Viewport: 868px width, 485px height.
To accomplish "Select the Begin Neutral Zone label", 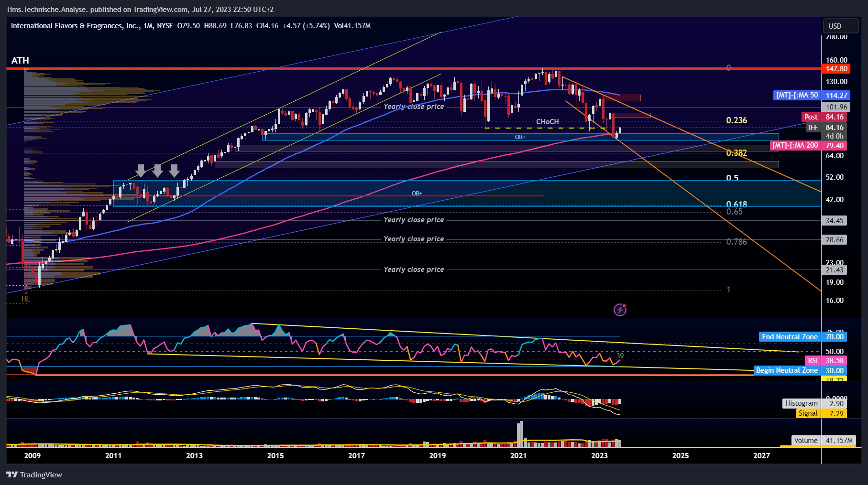I will (787, 370).
